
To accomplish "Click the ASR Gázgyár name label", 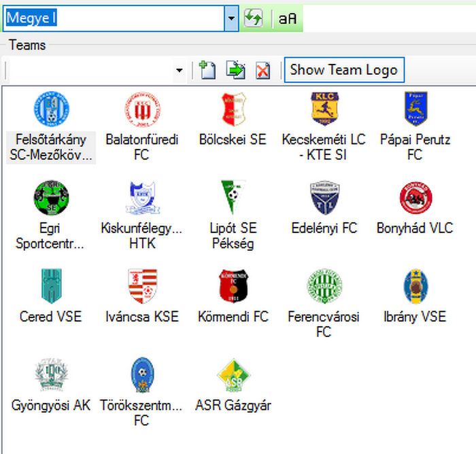I will (x=233, y=406).
